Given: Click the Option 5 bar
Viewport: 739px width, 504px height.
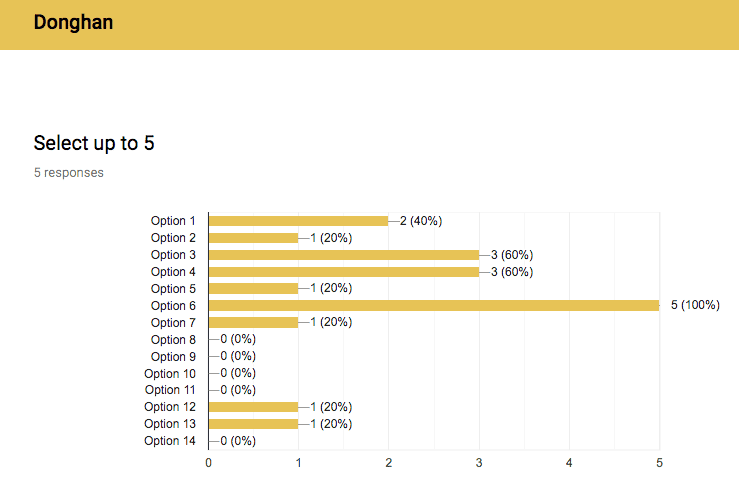Looking at the screenshot, I should pyautogui.click(x=254, y=289).
